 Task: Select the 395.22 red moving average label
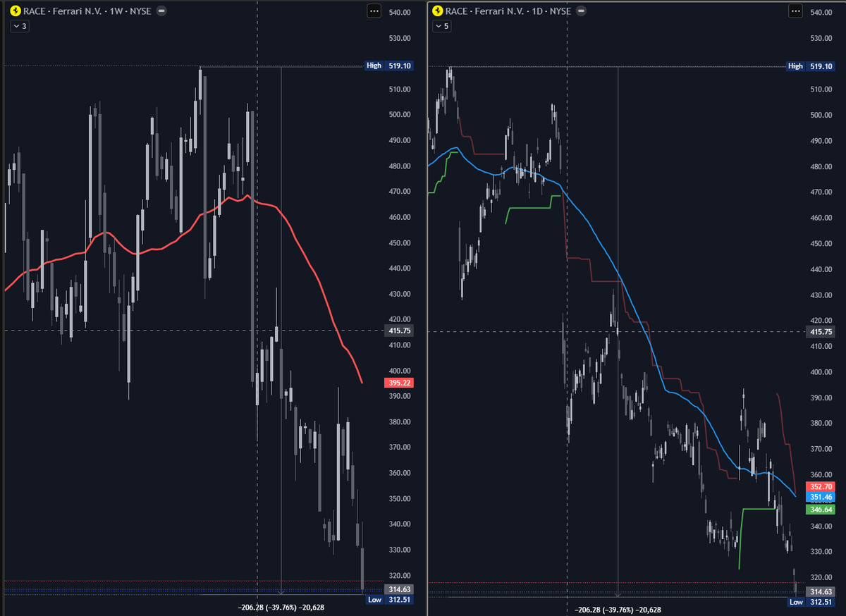point(398,383)
